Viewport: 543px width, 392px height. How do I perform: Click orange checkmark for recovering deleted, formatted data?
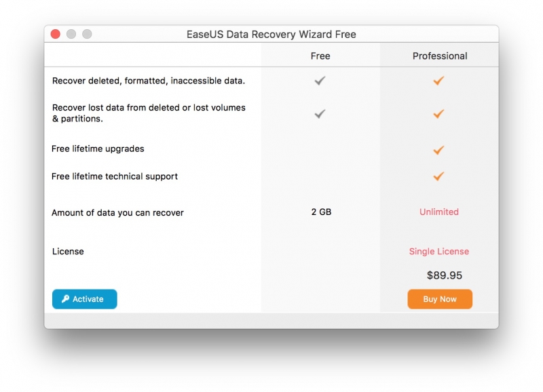tap(438, 81)
